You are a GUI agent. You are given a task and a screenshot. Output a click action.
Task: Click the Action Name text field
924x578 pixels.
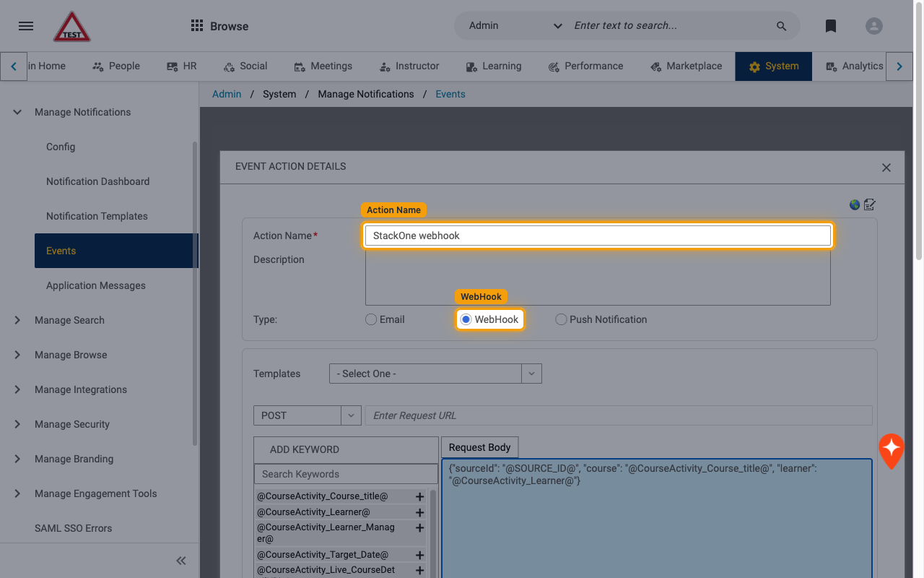coord(598,236)
